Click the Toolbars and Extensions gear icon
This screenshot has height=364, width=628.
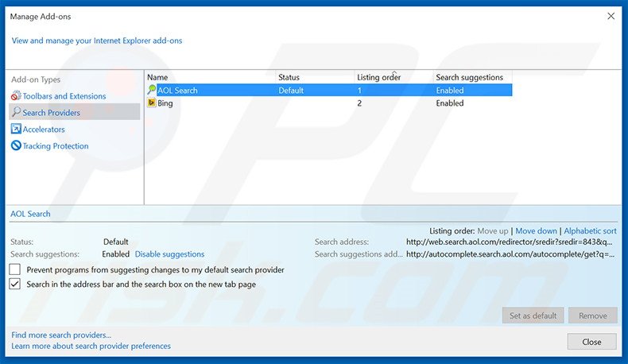coord(16,95)
